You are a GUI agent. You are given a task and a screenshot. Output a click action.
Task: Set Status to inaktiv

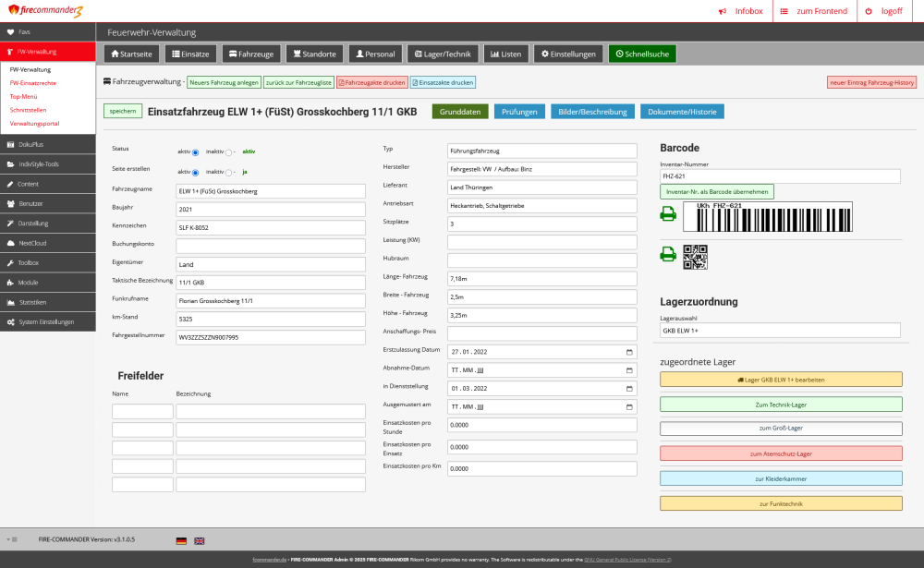tap(228, 151)
